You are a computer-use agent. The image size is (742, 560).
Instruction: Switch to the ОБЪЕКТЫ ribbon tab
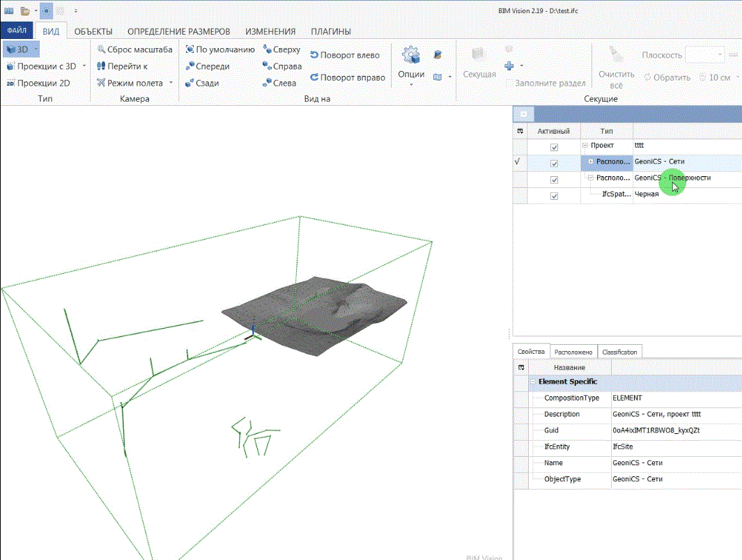tap(93, 31)
